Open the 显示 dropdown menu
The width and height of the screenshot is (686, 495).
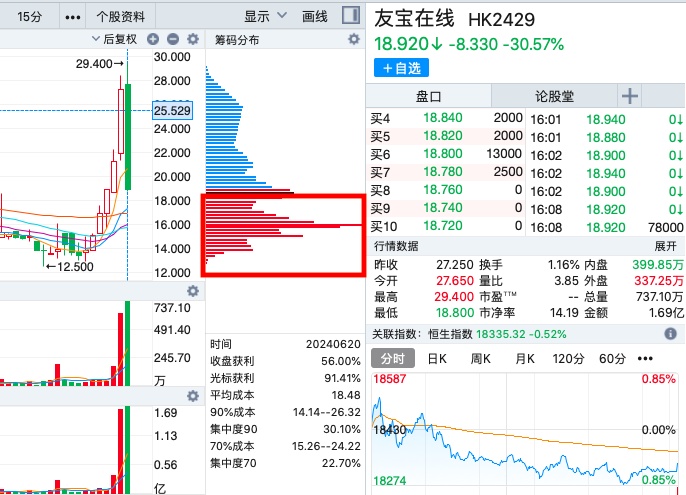click(x=265, y=17)
